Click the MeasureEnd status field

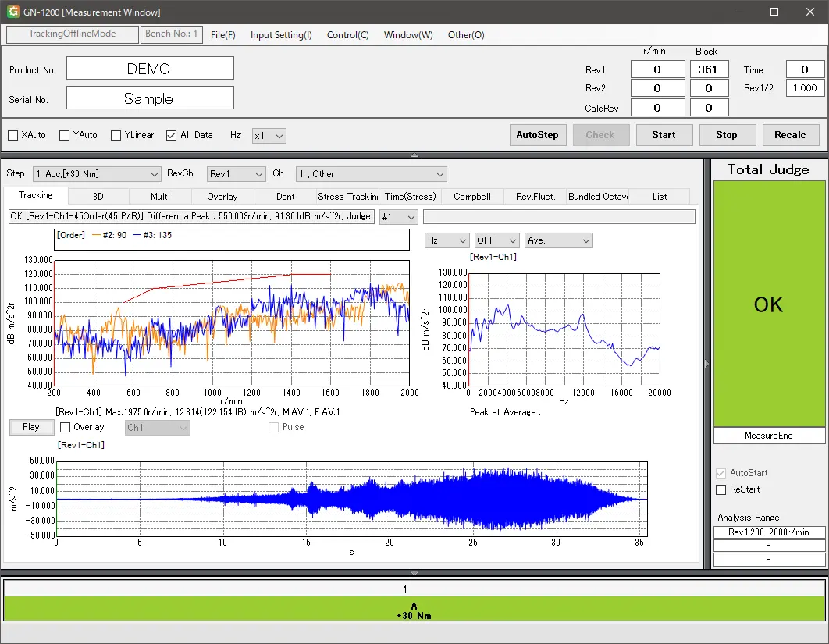pyautogui.click(x=769, y=436)
